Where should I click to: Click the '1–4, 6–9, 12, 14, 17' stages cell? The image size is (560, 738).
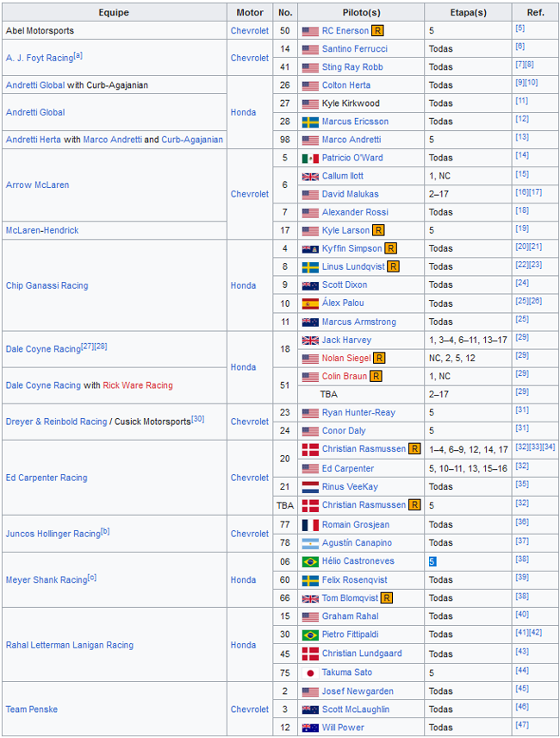tap(468, 449)
